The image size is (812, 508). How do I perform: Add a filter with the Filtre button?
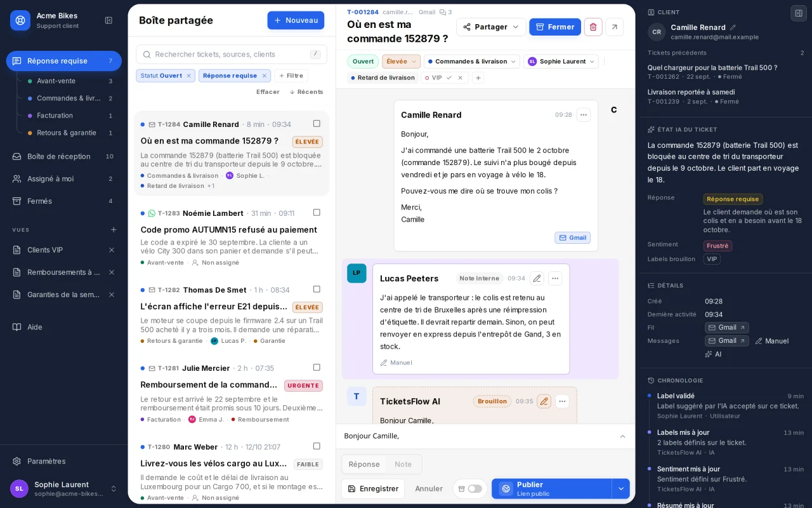pyautogui.click(x=291, y=76)
